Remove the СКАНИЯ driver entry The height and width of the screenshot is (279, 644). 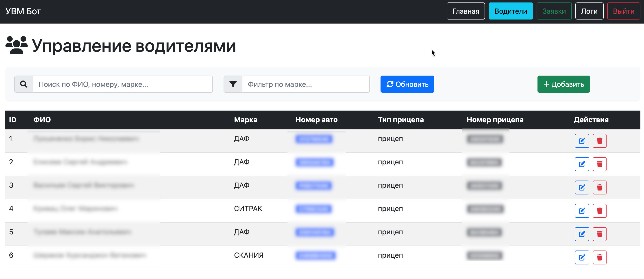[599, 257]
